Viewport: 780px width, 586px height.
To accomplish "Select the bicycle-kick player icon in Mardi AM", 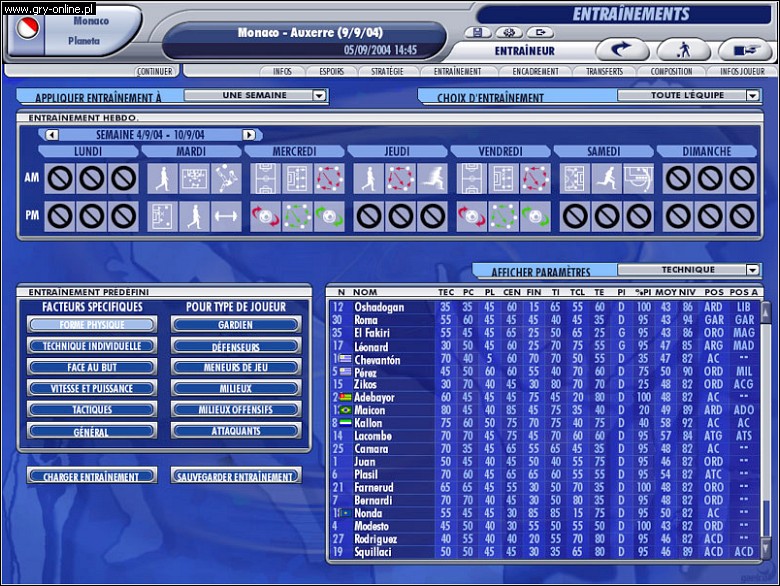I will click(x=226, y=179).
